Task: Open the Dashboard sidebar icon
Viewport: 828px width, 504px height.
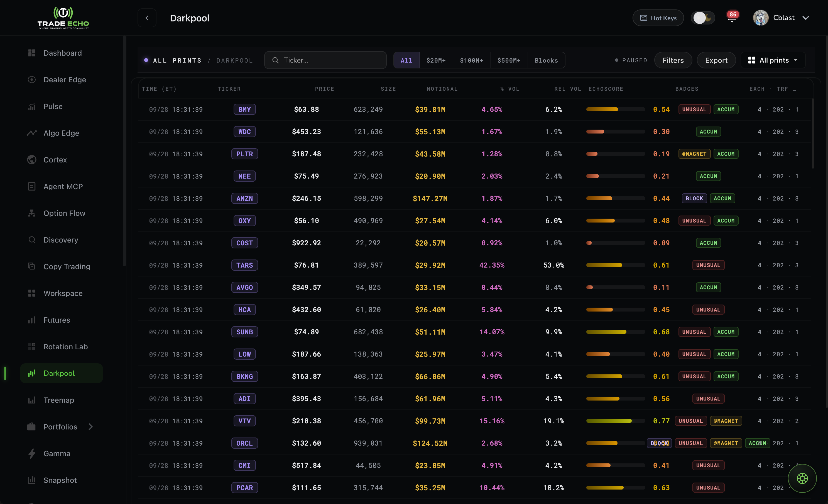Action: click(31, 53)
